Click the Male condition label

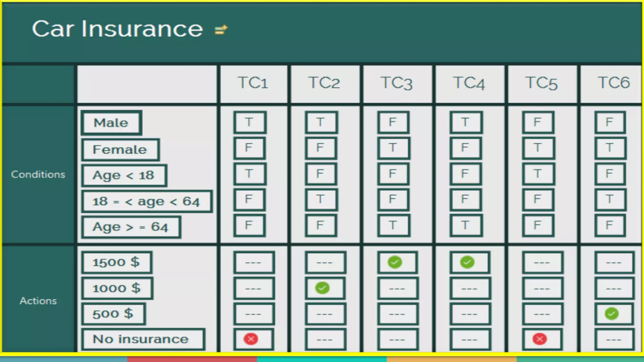tap(111, 123)
